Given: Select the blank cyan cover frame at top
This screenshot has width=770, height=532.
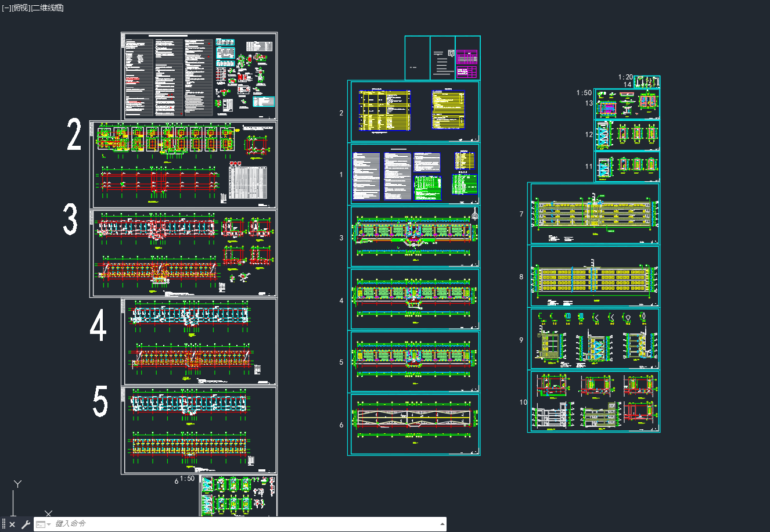Looking at the screenshot, I should (418, 58).
